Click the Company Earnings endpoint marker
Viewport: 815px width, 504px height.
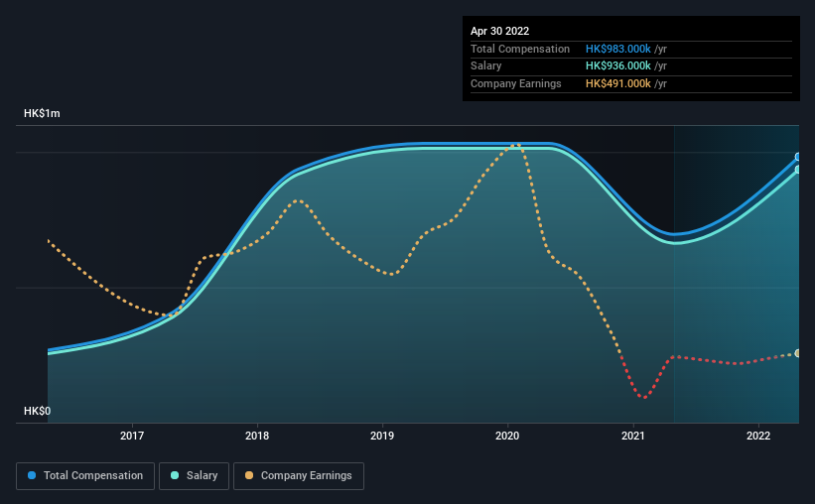798,353
